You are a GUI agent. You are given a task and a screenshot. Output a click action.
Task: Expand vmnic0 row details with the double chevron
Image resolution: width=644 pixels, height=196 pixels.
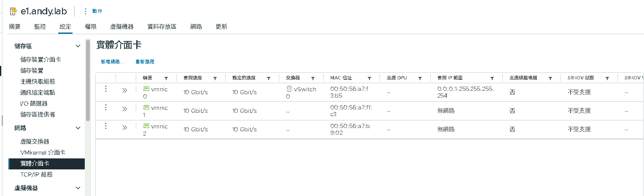(x=124, y=90)
